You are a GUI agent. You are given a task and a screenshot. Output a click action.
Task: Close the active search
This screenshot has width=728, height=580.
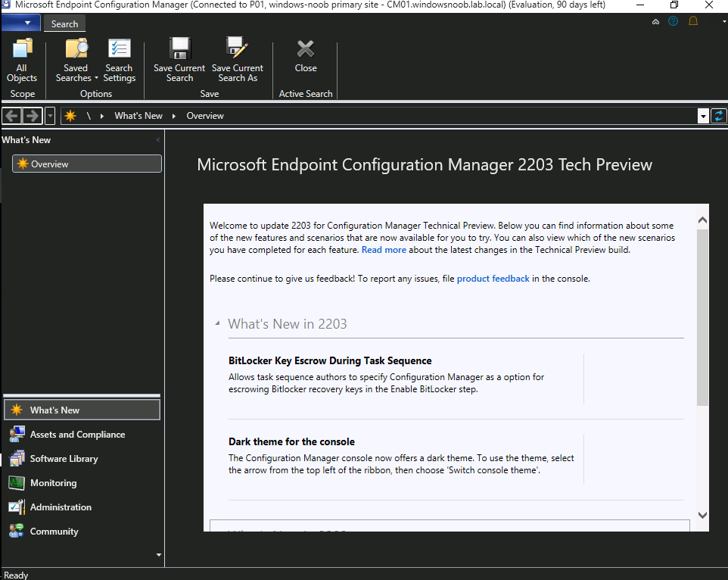coord(306,55)
